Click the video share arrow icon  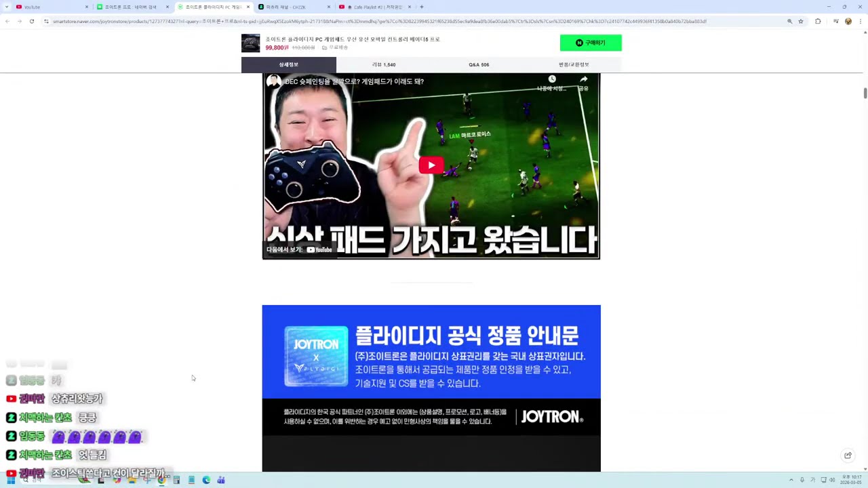[583, 79]
